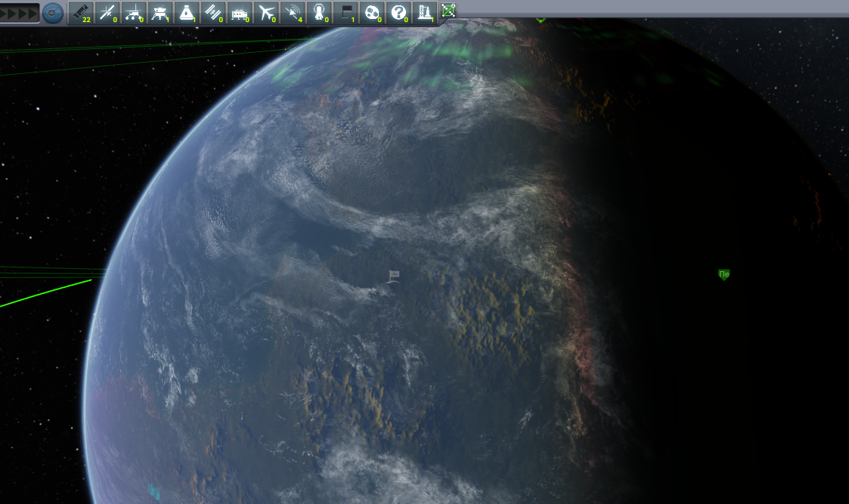
Task: Click the EVA Kerbal filter icon
Action: (319, 12)
